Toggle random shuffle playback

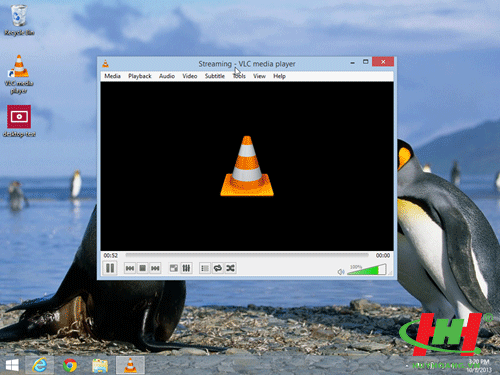(x=230, y=268)
